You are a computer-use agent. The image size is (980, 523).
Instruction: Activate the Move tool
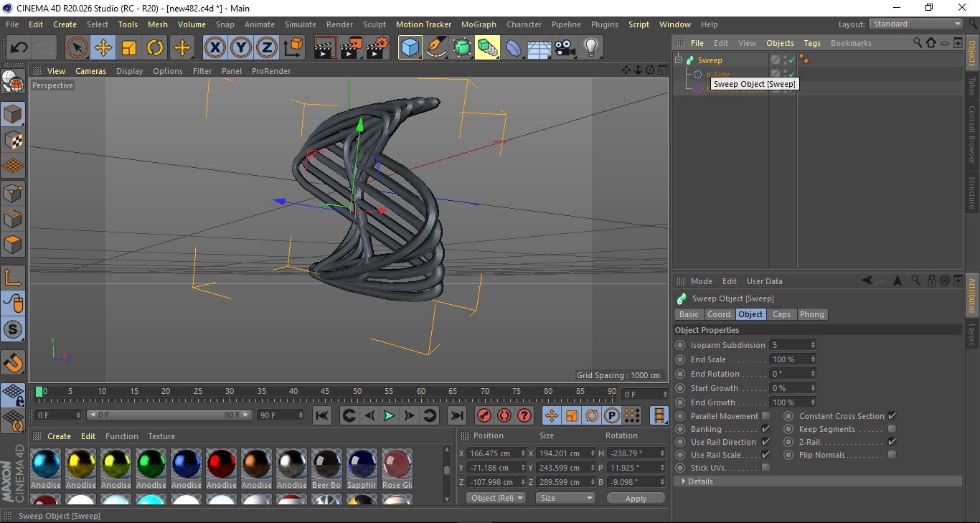(103, 48)
